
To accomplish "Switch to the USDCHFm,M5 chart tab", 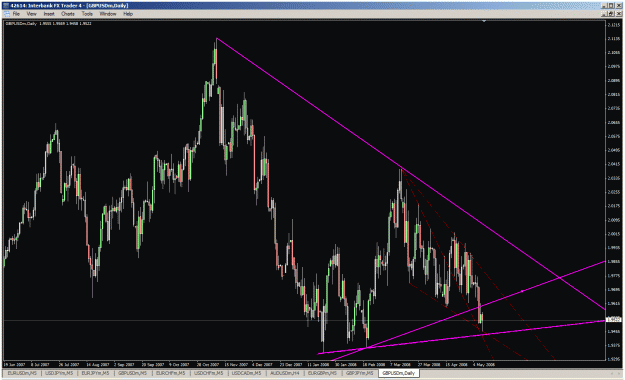I will (x=208, y=373).
